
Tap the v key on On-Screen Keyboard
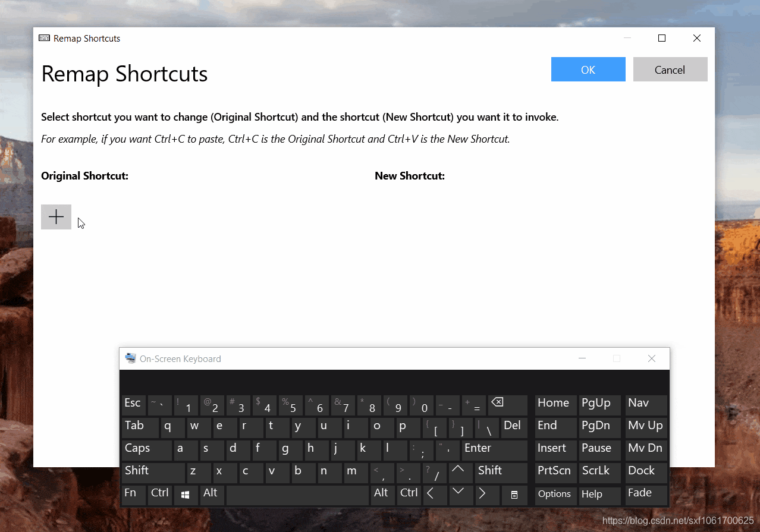tap(278, 473)
